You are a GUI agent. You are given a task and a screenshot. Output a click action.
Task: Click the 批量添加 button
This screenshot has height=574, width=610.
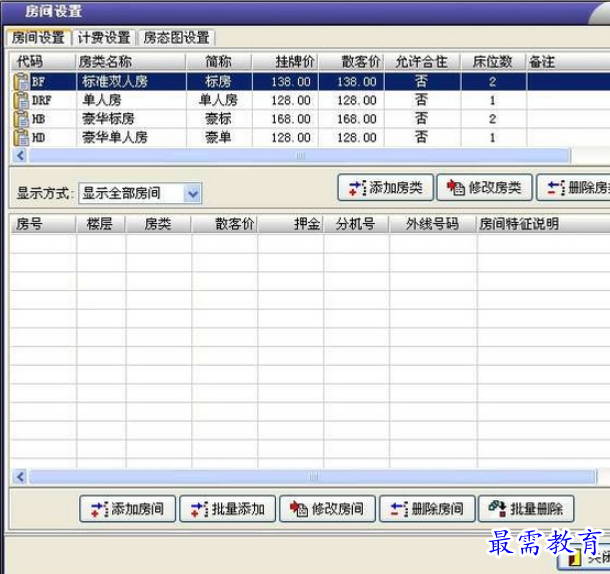pos(228,509)
